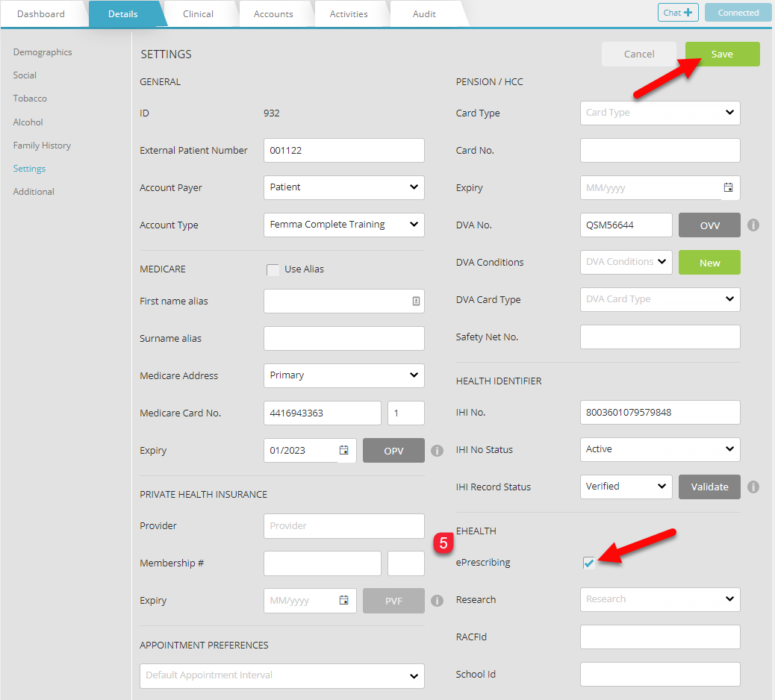The height and width of the screenshot is (700, 775).
Task: Open calendar picker for Pension Expiry
Action: click(x=728, y=188)
